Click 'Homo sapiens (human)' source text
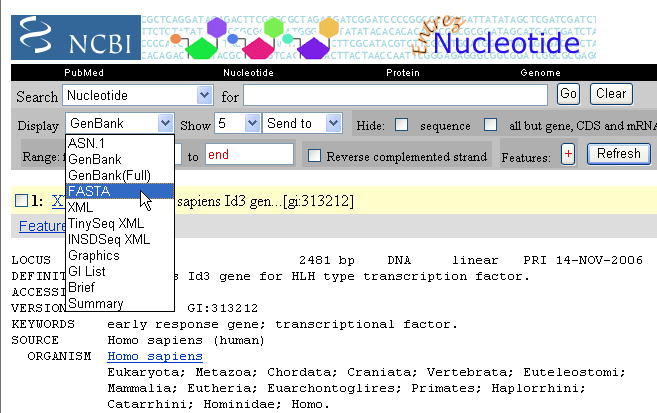This screenshot has height=413, width=657. point(186,341)
